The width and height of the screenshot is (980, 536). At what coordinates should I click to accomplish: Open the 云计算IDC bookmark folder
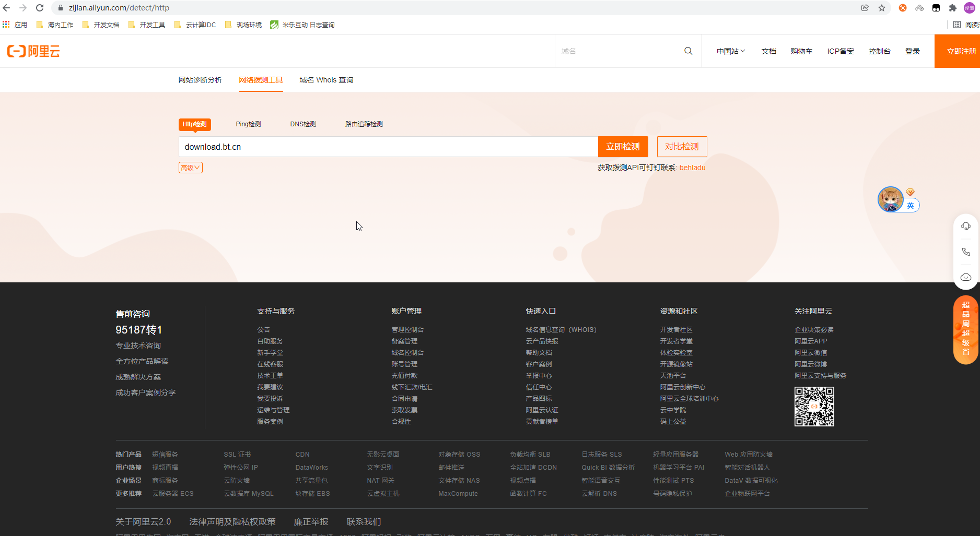(x=195, y=25)
